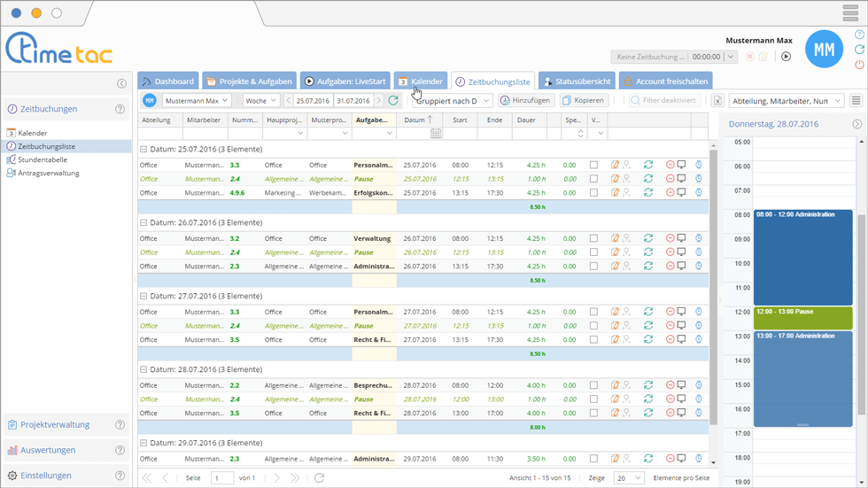Click the green reload icon beside the avatar

pyautogui.click(x=859, y=50)
